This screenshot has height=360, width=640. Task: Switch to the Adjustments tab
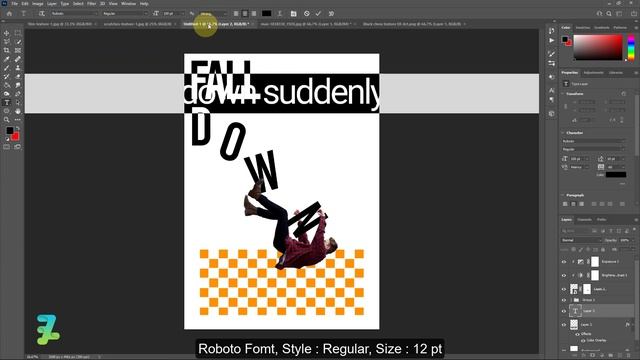593,73
